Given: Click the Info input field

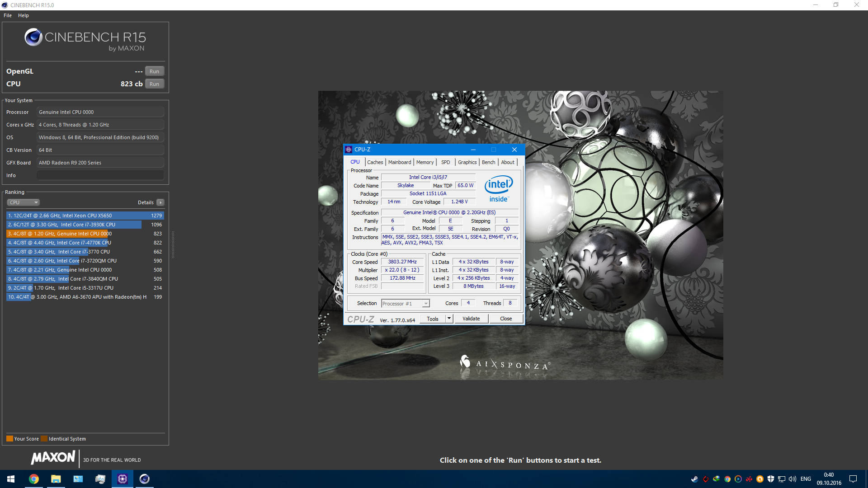Looking at the screenshot, I should point(100,175).
